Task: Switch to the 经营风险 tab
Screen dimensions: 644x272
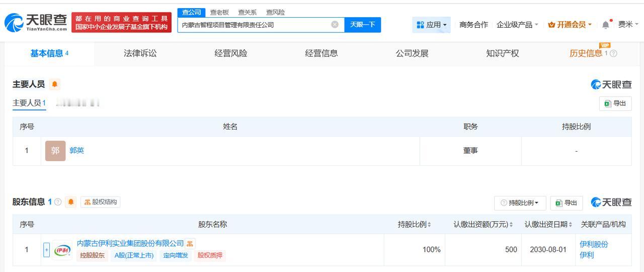Action: (231, 53)
